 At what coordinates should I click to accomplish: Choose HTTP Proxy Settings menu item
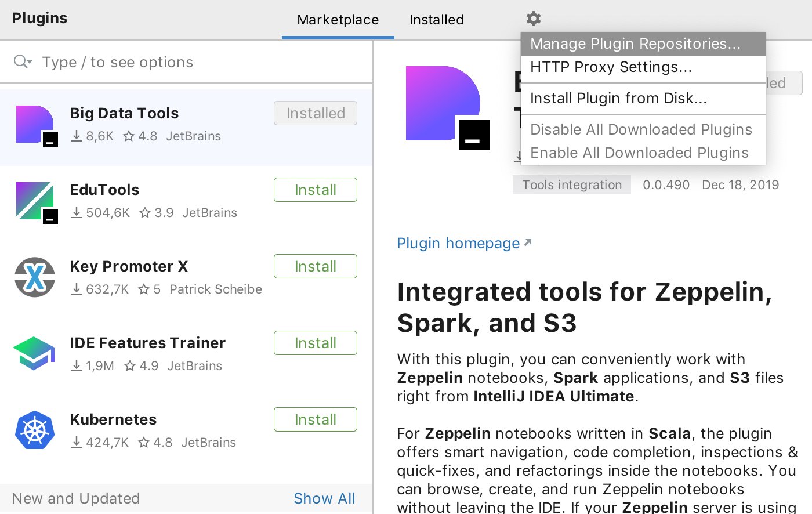tap(643, 67)
